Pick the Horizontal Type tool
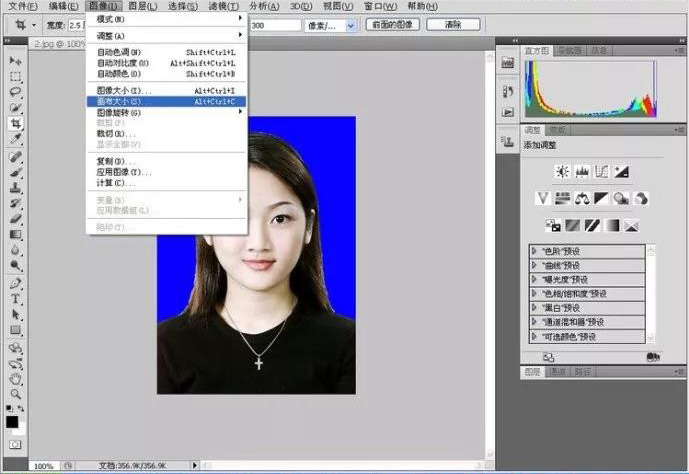Screen dimensions: 689x474 tap(16, 299)
